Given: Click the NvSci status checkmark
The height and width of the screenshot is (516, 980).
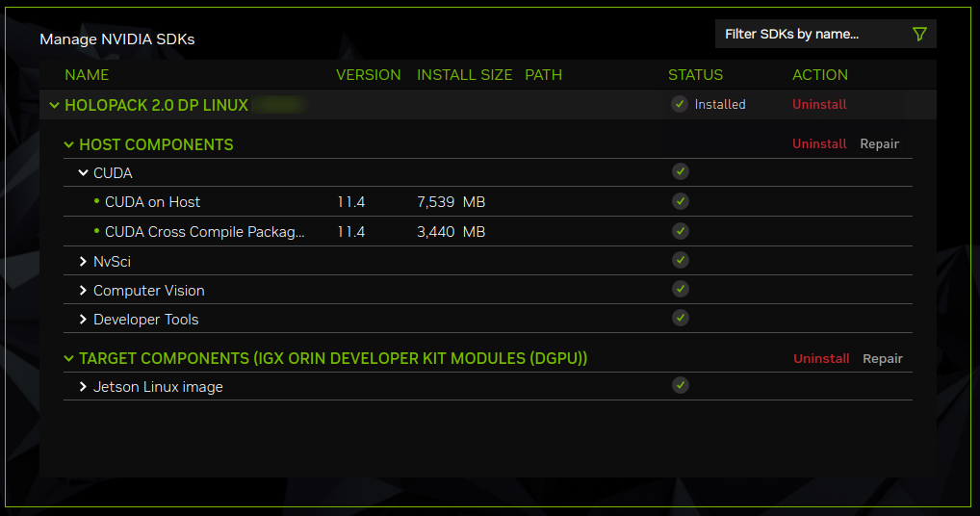Looking at the screenshot, I should click(681, 260).
